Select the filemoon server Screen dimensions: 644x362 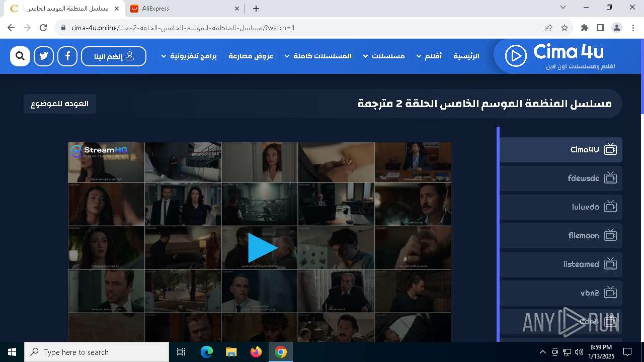point(561,235)
